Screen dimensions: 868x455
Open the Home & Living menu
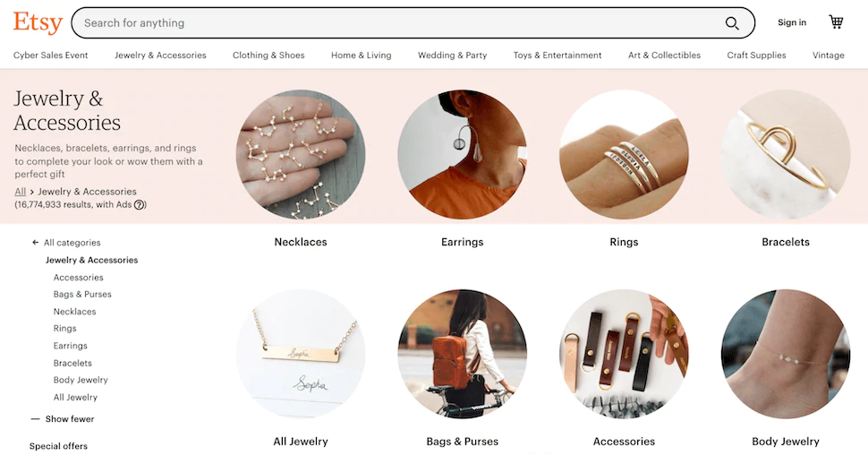click(361, 56)
